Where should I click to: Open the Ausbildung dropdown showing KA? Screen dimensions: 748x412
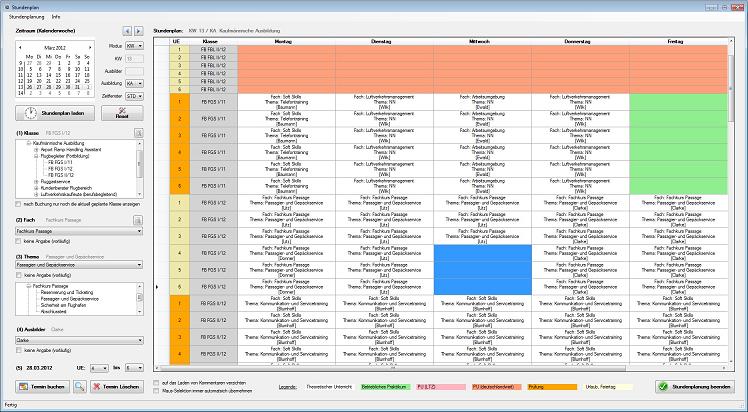(x=134, y=83)
